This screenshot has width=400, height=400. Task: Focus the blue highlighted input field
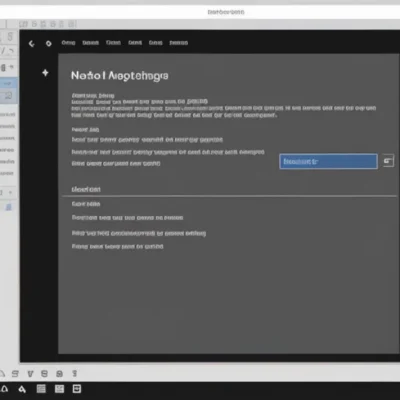[328, 162]
